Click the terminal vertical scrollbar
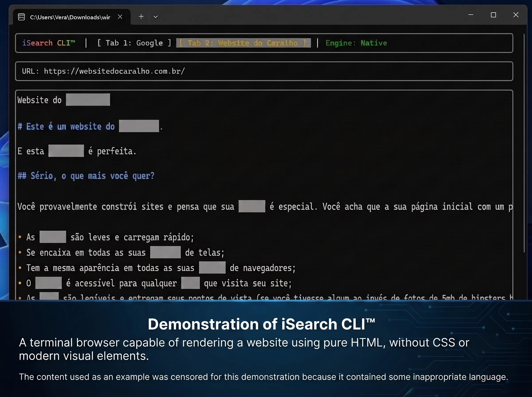Viewport: 532px width, 397px height. [x=524, y=143]
